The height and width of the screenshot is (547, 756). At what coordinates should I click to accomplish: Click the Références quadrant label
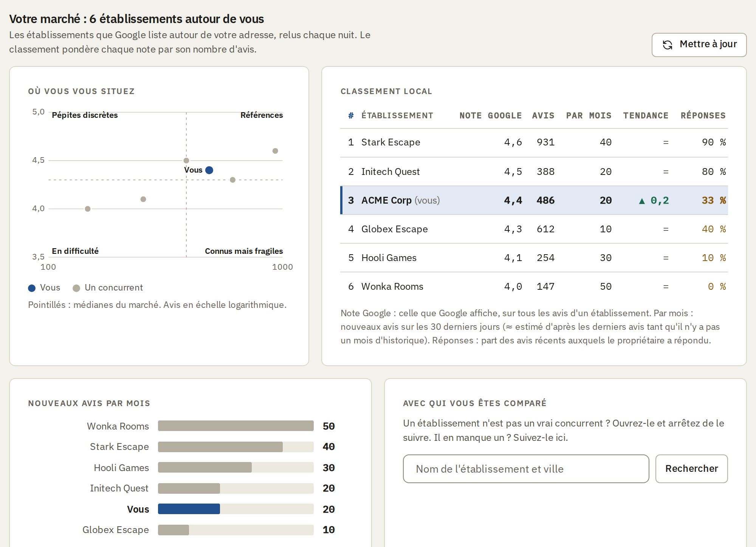[x=262, y=115]
